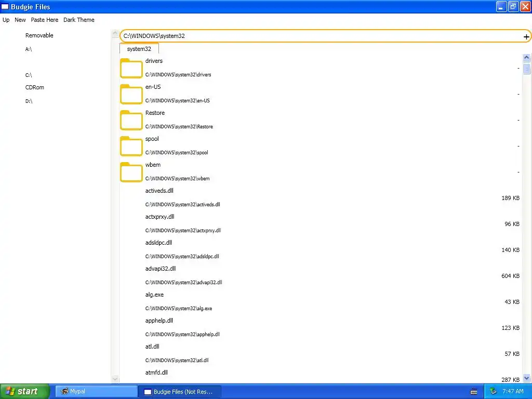Viewport: 532px width, 399px height.
Task: Click the wbem folder name
Action: [x=153, y=165]
